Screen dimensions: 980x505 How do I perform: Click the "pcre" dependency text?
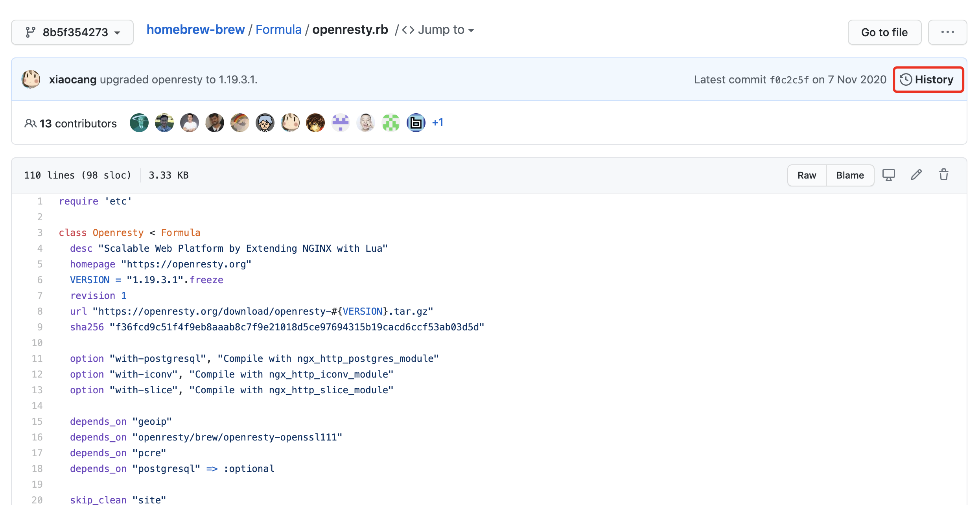coord(149,453)
